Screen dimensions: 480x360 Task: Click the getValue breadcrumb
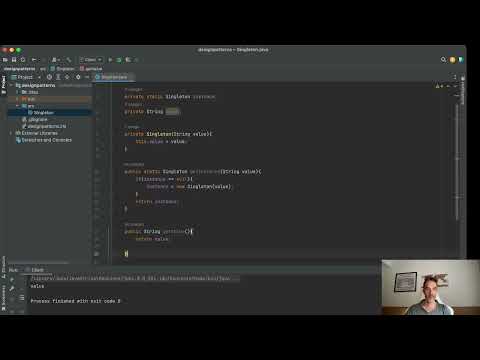point(91,69)
